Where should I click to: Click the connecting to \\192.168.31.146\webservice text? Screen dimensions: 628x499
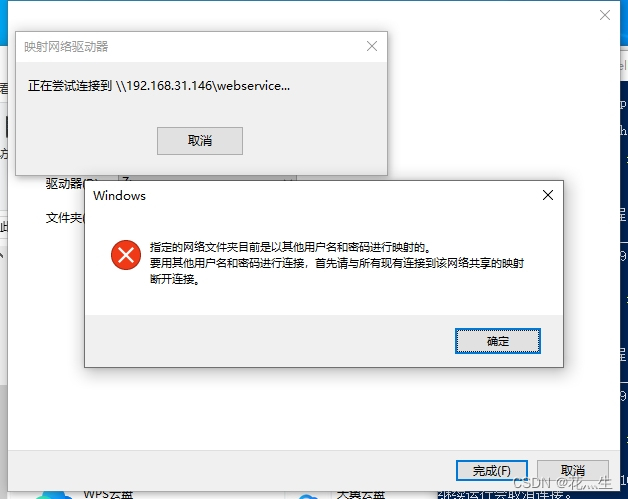coord(159,86)
